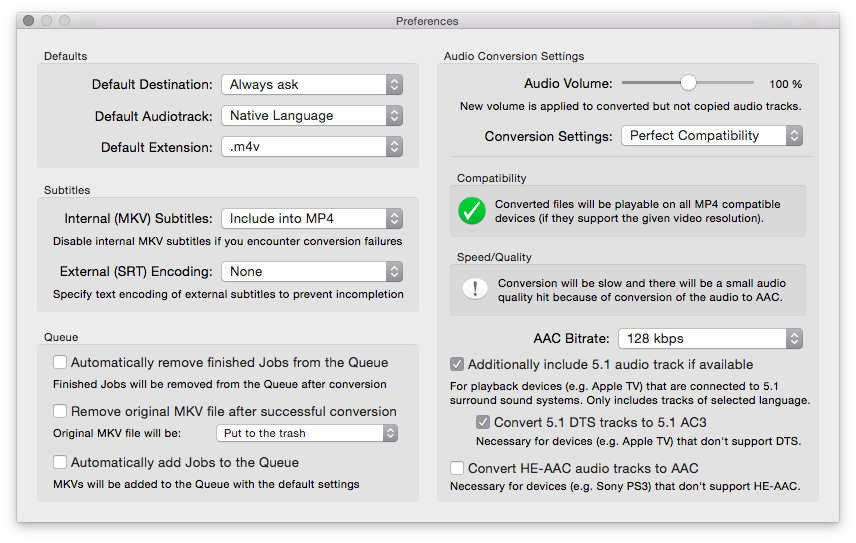Image resolution: width=856 pixels, height=543 pixels.
Task: Open the AAC Bitrate 128 kbps dropdown
Action: coord(710,338)
